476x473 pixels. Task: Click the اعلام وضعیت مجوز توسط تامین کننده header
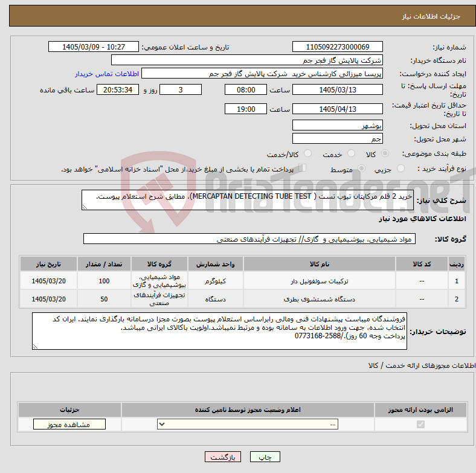tap(248, 410)
